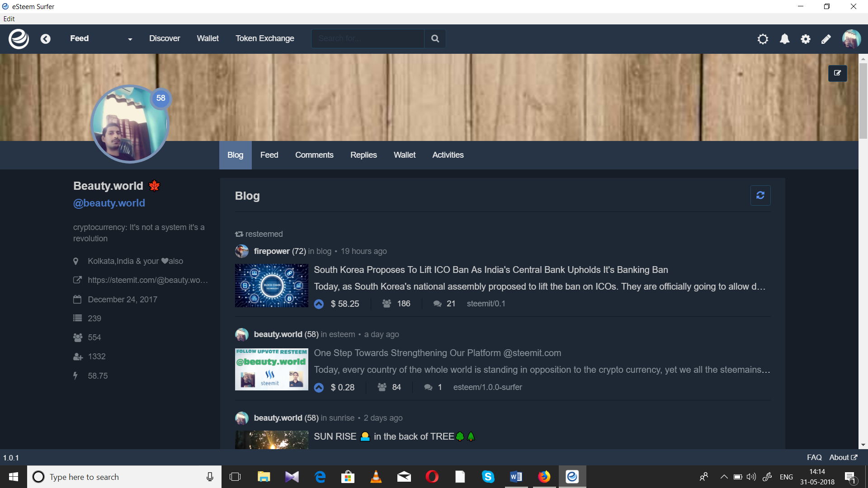Open Opera browser from taskbar
The image size is (868, 488).
pyautogui.click(x=432, y=477)
